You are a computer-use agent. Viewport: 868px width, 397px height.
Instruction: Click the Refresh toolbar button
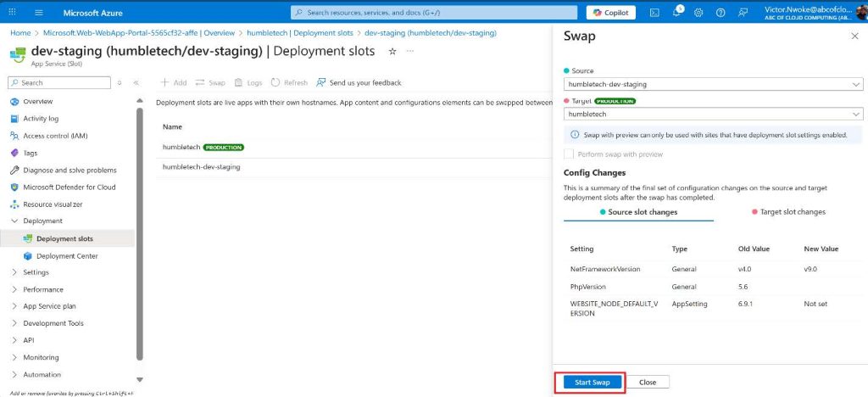tap(289, 82)
